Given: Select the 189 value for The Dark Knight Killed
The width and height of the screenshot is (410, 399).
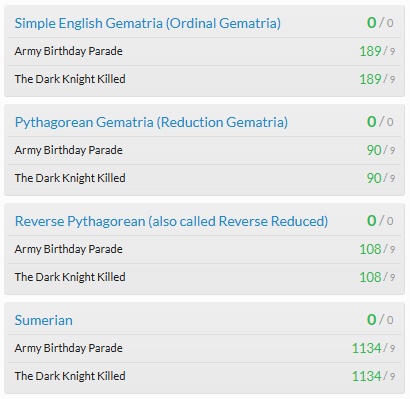Looking at the screenshot, I should [x=370, y=79].
